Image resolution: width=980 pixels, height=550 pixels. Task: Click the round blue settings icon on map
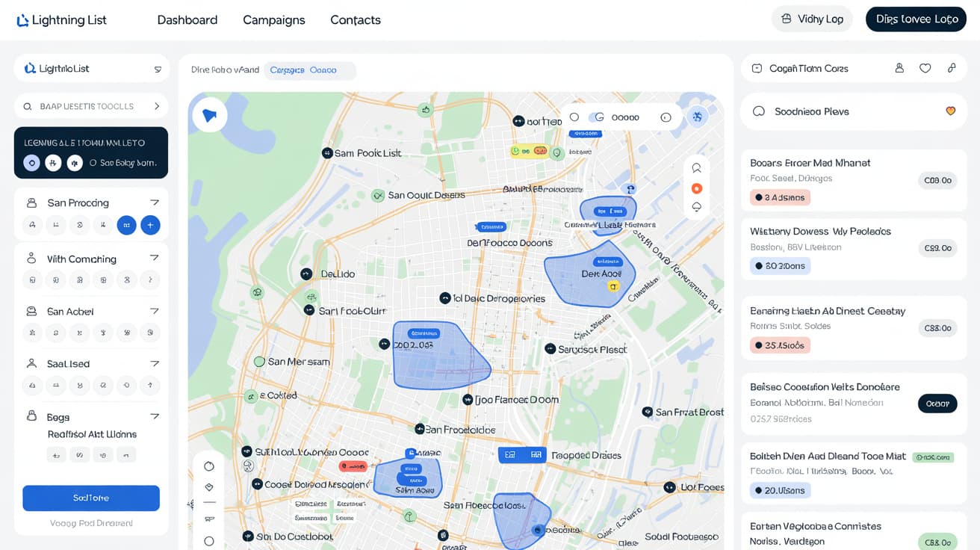coord(697,117)
